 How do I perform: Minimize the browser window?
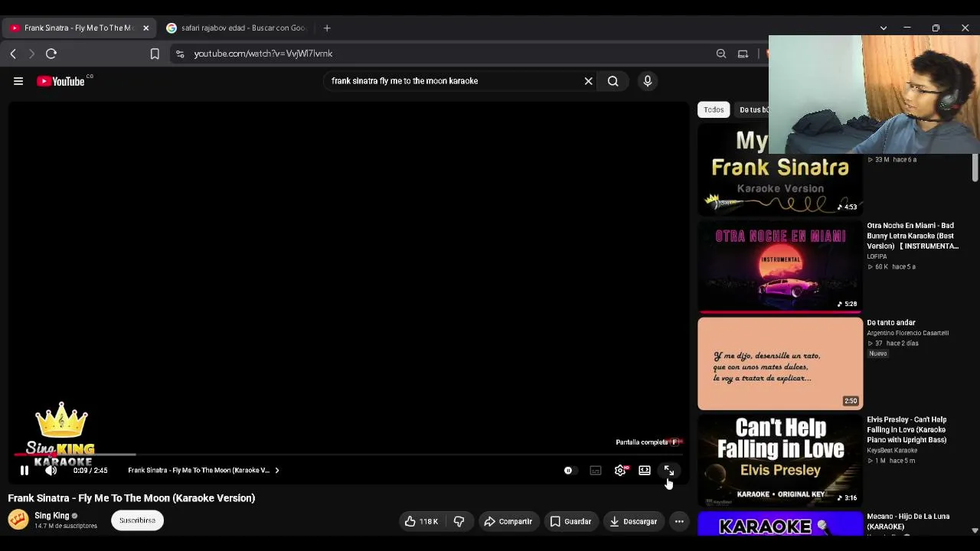[x=907, y=28]
